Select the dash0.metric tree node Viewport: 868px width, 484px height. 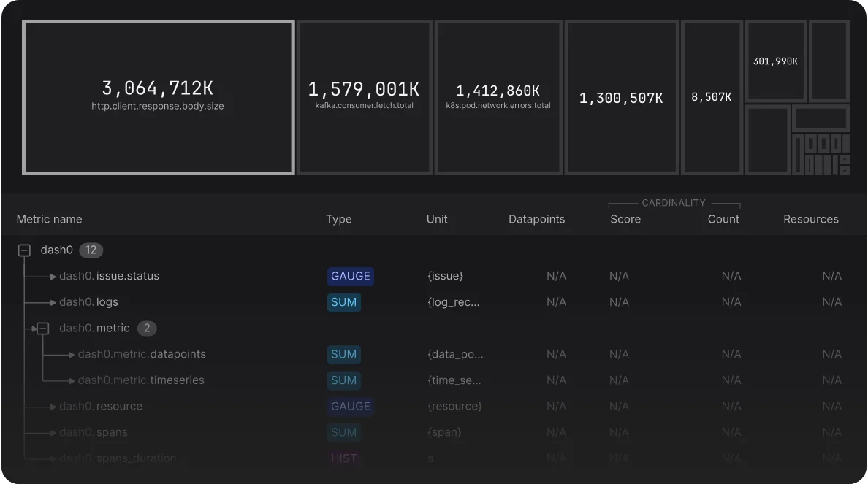(x=94, y=328)
